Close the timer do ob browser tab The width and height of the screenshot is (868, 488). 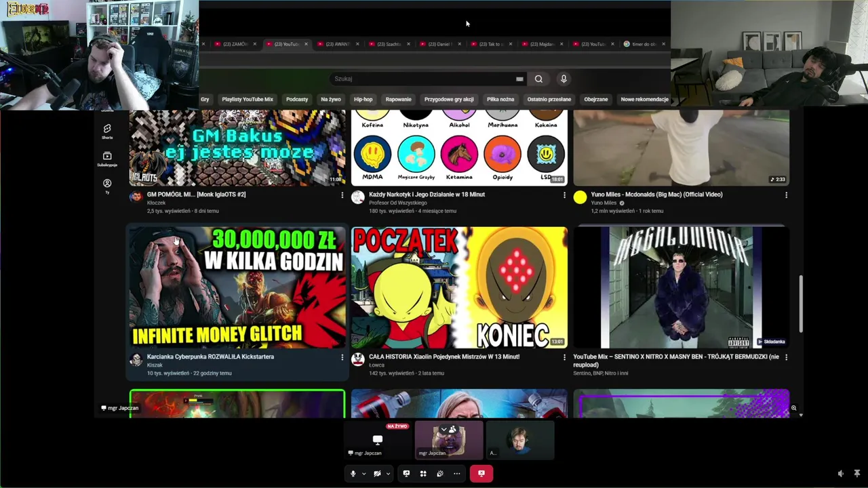[x=663, y=44]
